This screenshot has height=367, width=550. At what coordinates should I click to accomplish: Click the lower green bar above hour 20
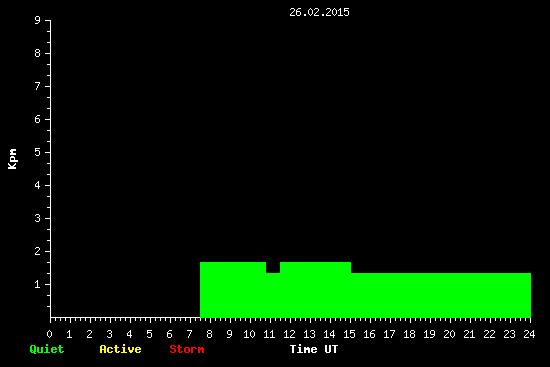pos(441,295)
